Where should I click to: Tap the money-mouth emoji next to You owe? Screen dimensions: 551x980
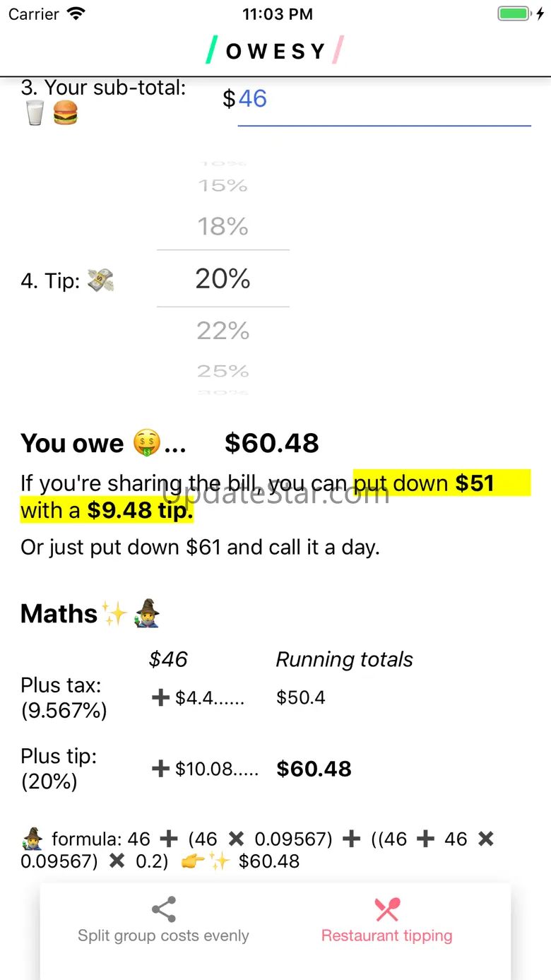tap(146, 444)
